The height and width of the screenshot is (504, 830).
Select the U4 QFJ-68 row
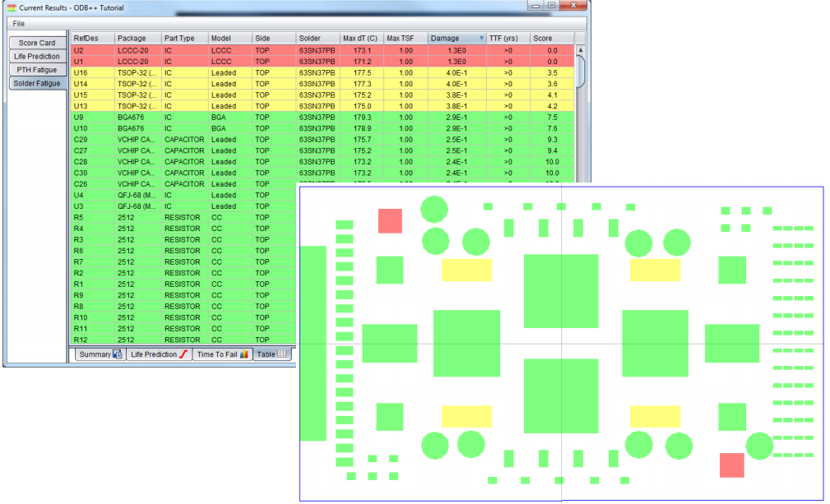pyautogui.click(x=183, y=195)
